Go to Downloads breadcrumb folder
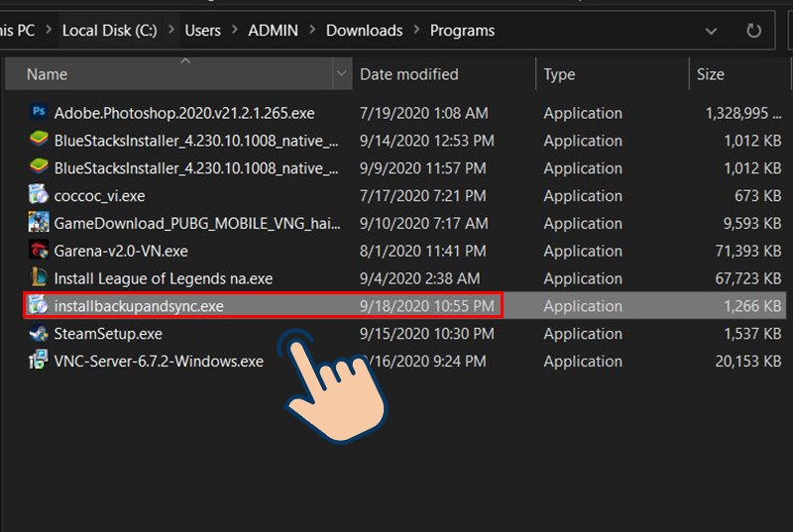 click(x=364, y=31)
